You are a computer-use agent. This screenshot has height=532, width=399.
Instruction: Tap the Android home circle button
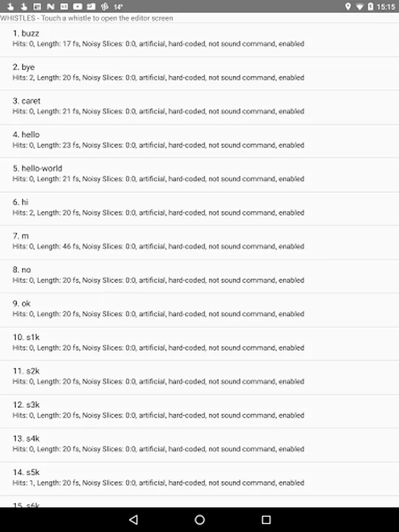(200, 520)
